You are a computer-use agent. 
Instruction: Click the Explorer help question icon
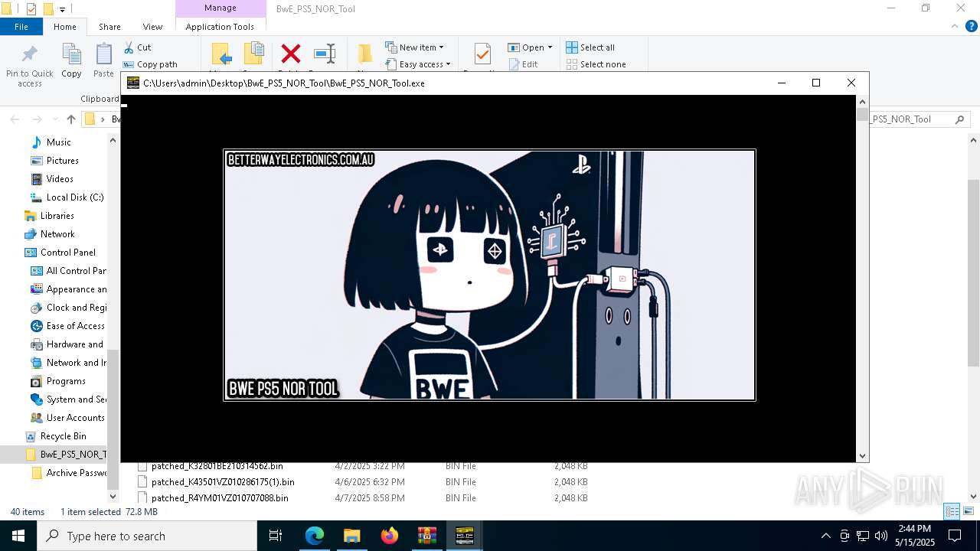tap(971, 26)
